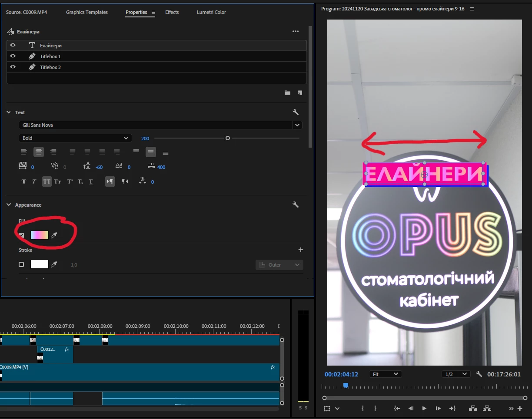This screenshot has width=532, height=419.
Task: Toggle superscript text style
Action: 70,181
